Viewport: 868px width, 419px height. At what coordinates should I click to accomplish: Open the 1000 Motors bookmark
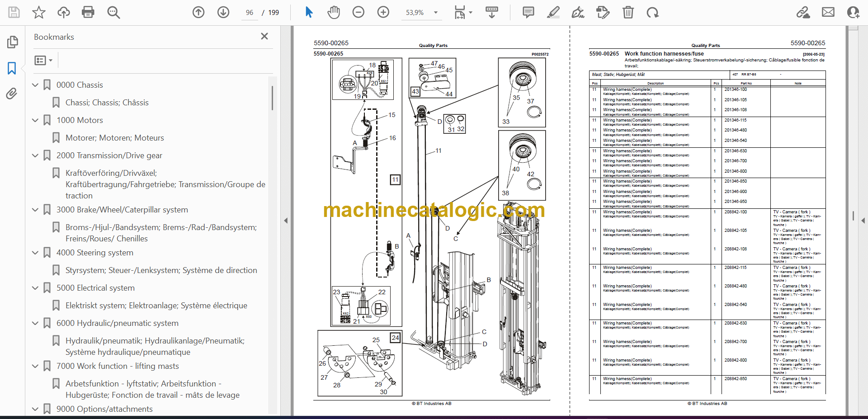80,120
